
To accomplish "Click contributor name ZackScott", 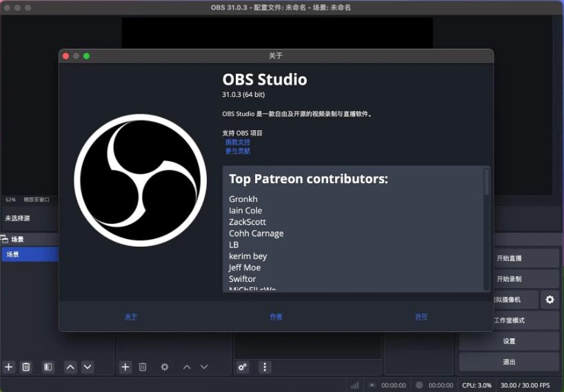I will click(248, 222).
